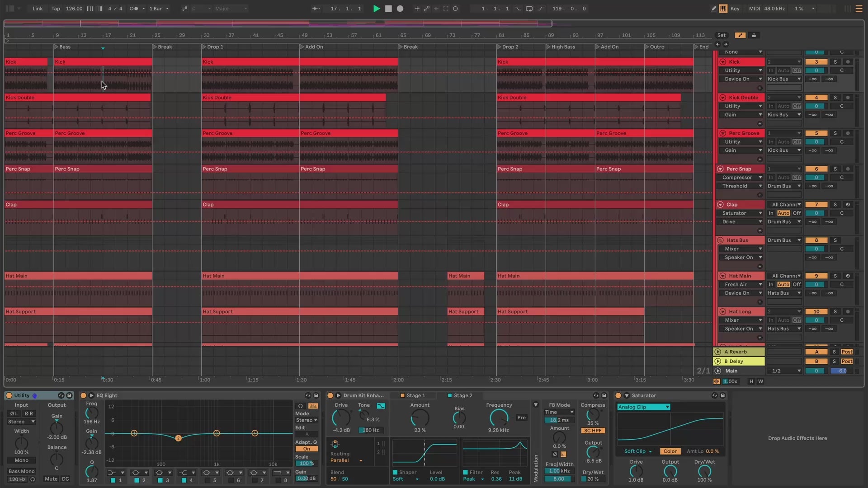Toggle the automation mode button beside Set
868x488 pixels.
740,35
